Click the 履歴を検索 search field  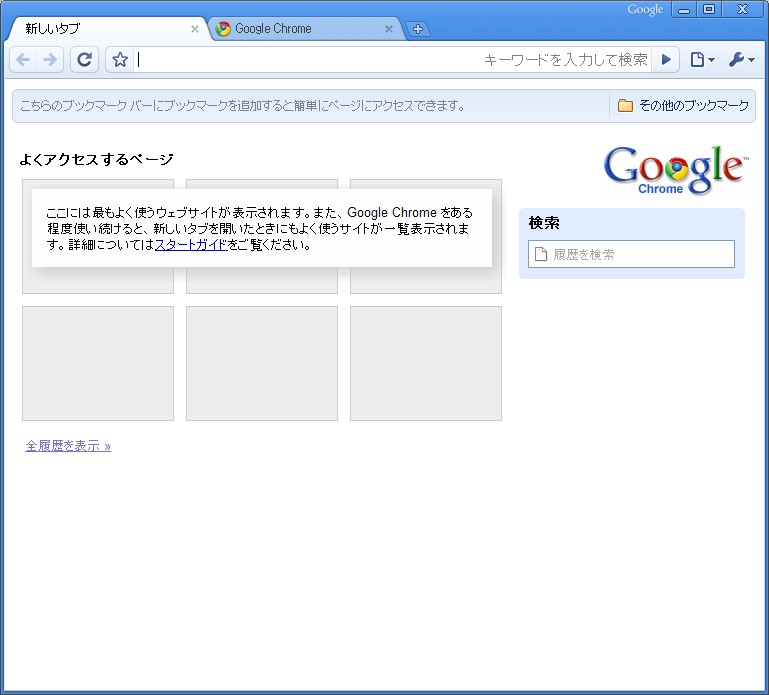tap(631, 254)
